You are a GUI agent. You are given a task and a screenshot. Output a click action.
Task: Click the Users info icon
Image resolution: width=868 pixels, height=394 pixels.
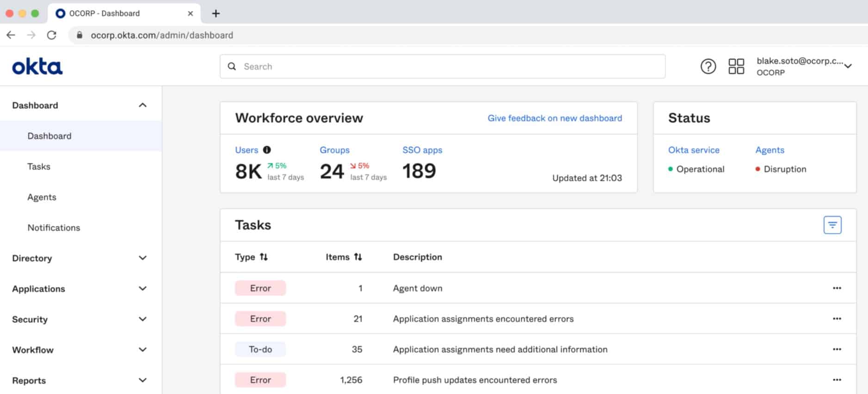coord(267,150)
